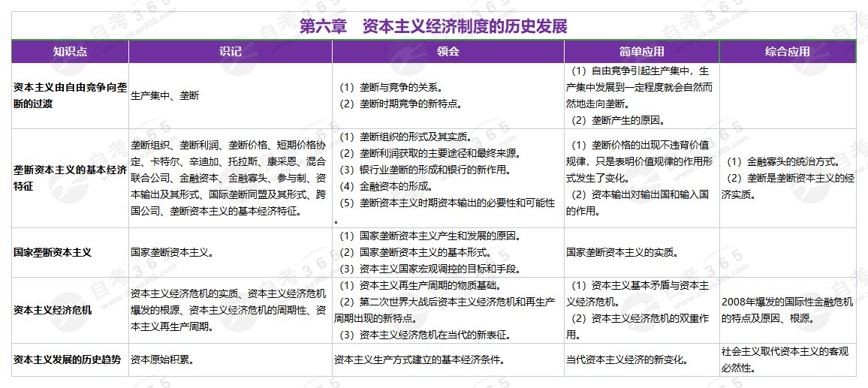This screenshot has height=388, width=868.
Task: Click the 生产集中、垄断 cell
Action: tap(164, 96)
